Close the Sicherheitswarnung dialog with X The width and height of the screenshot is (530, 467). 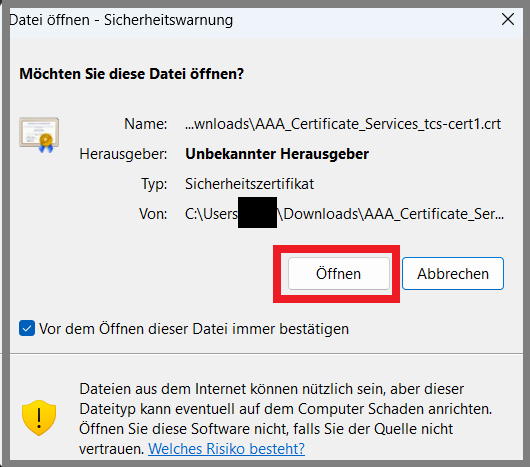tap(508, 19)
